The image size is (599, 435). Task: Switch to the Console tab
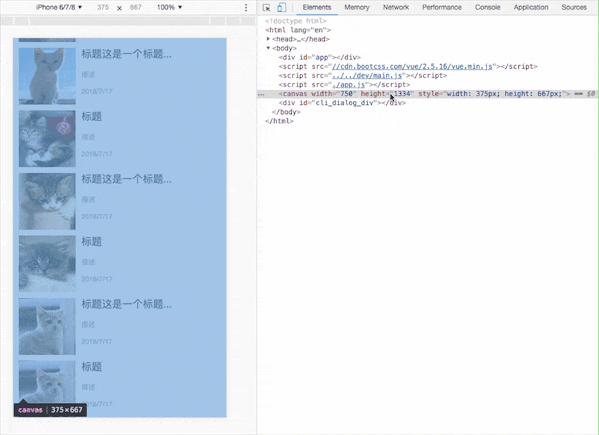click(x=487, y=7)
